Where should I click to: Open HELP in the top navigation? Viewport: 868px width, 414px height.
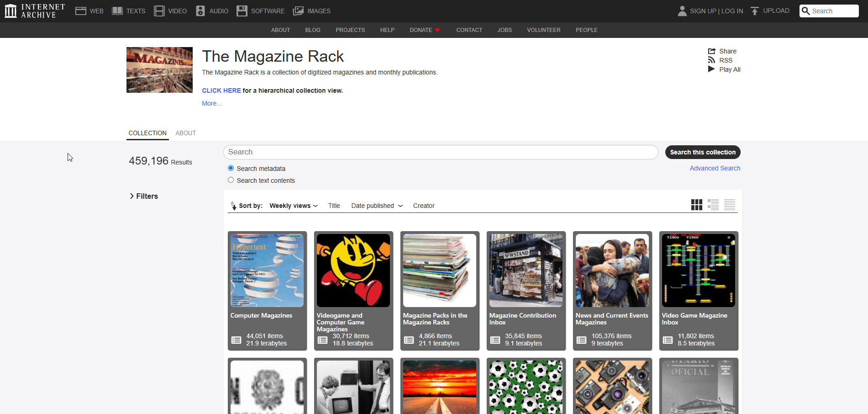(x=387, y=30)
